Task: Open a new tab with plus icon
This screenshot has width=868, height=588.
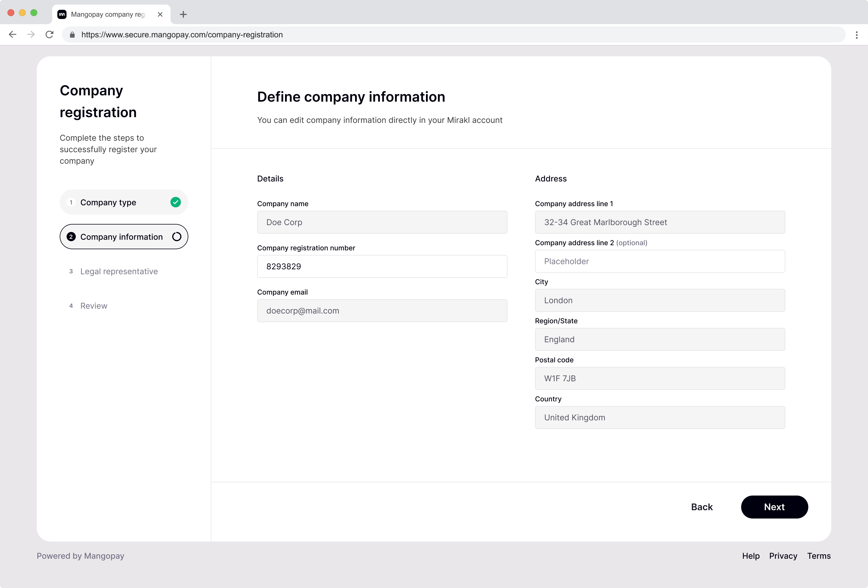Action: pos(183,15)
